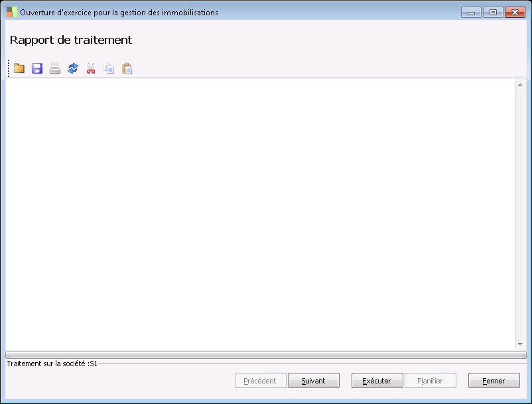
Task: Run the process with Exécuter
Action: (x=377, y=381)
